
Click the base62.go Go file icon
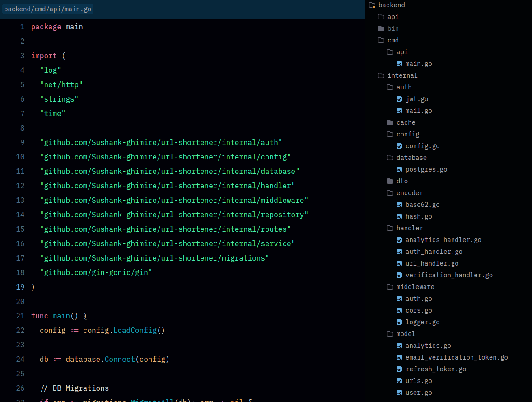pos(399,205)
